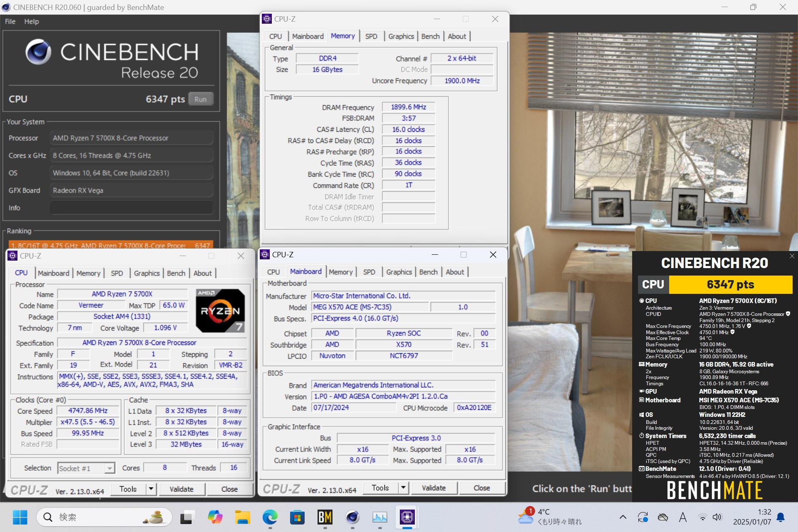Click the MEG X570 ACE model field
This screenshot has height=532, width=798.
tap(370, 307)
